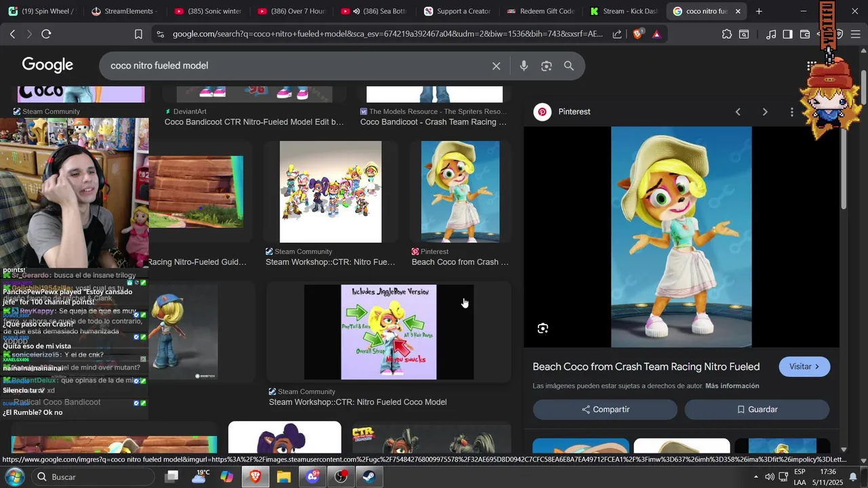Open File Explorer from the taskbar
Image resolution: width=868 pixels, height=488 pixels.
283,476
